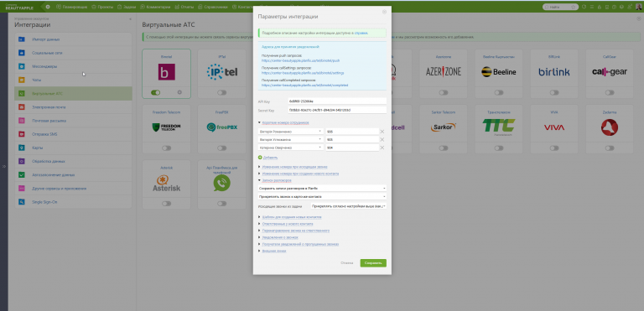Click the Отправка SMS sidebar icon
644x311 pixels.
pos(21,134)
